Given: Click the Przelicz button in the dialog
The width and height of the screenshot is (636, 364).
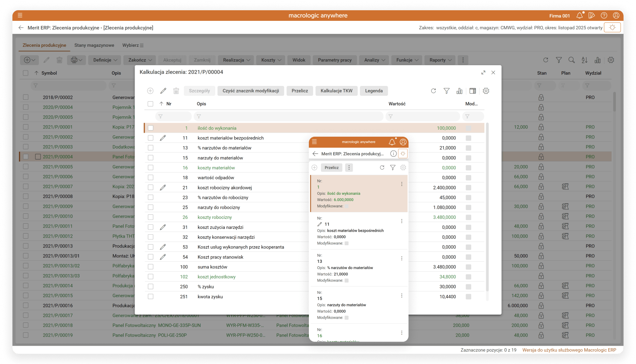Looking at the screenshot, I should point(300,91).
